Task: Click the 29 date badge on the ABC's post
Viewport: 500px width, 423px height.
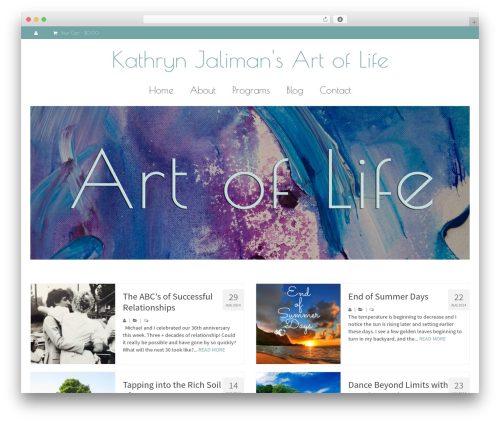Action: [233, 300]
